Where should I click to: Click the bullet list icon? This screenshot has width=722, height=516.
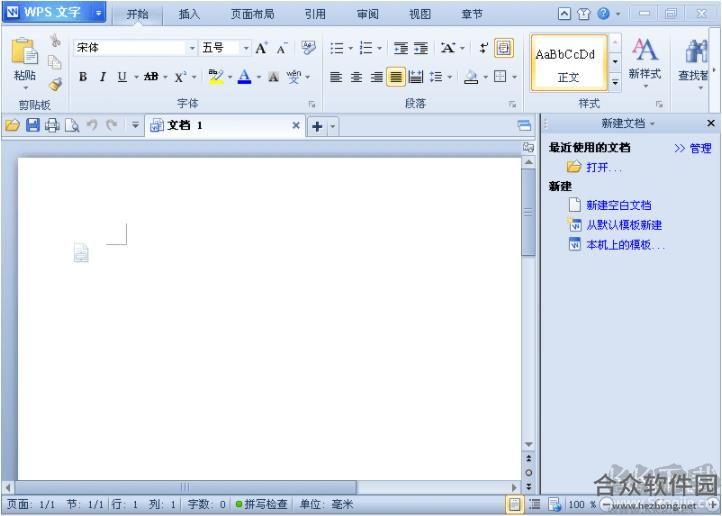click(337, 48)
